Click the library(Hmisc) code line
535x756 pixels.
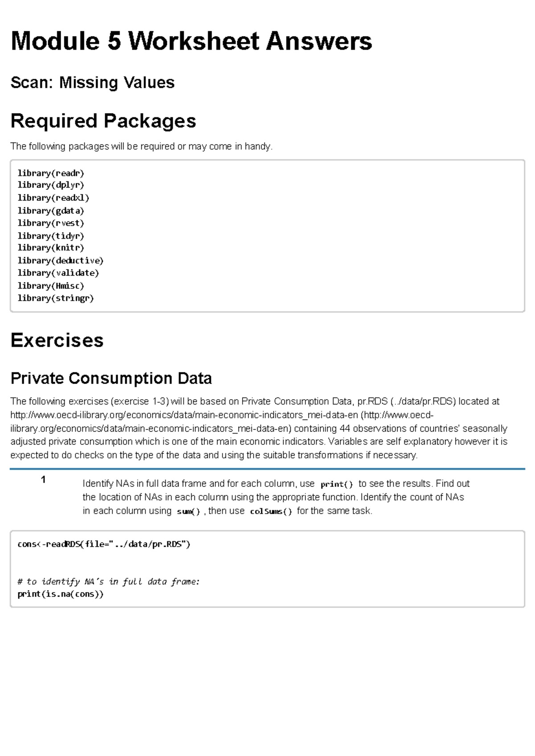click(51, 286)
